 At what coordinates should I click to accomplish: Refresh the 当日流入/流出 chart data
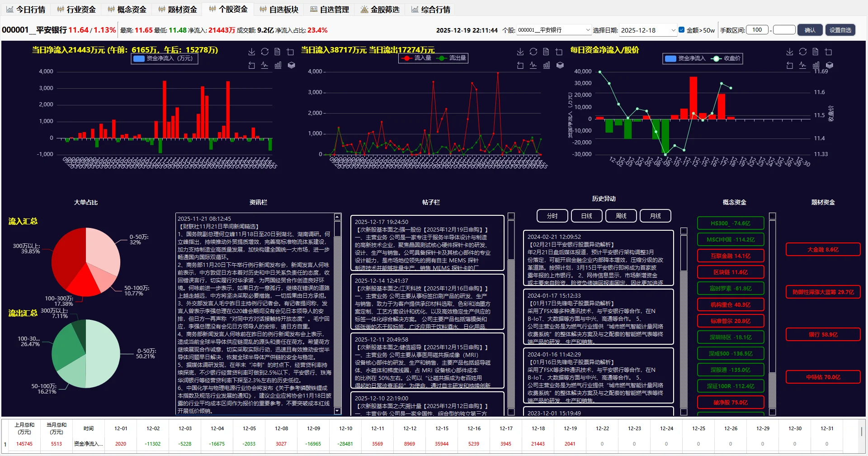533,52
